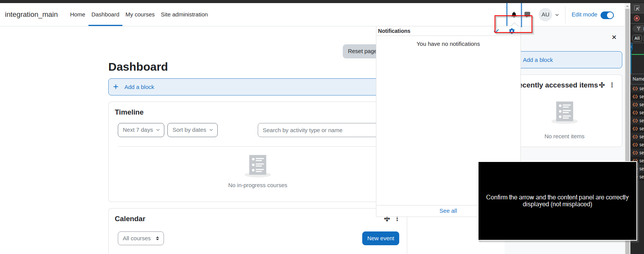
Task: Click the Notifications panel heading
Action: click(x=394, y=31)
